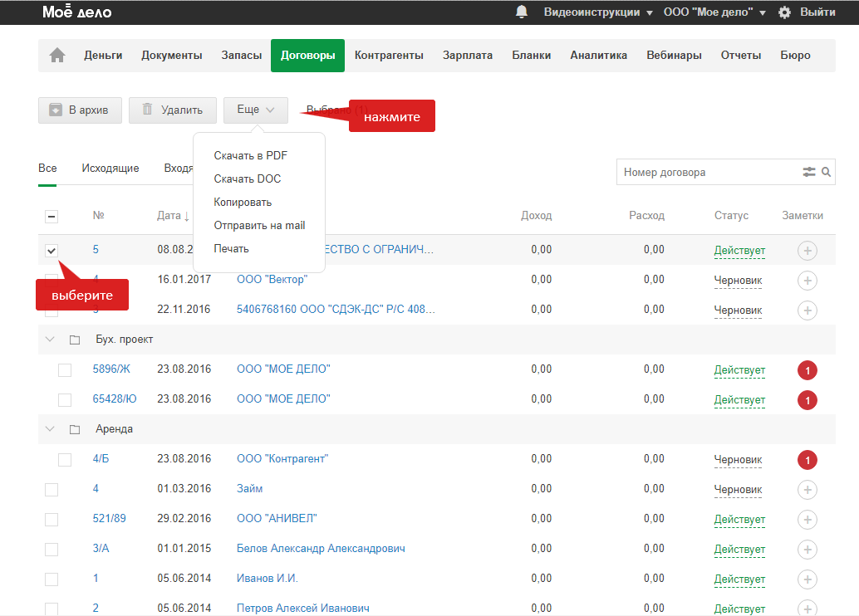Toggle the select-all checkbox in table header
Viewport: 859px width, 616px height.
click(x=52, y=216)
